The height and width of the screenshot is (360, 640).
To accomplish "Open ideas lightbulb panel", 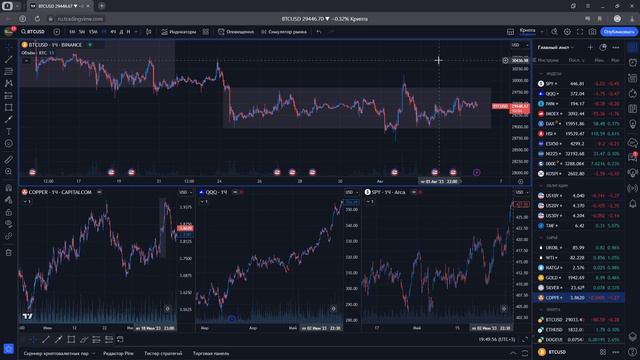I will coord(633,125).
